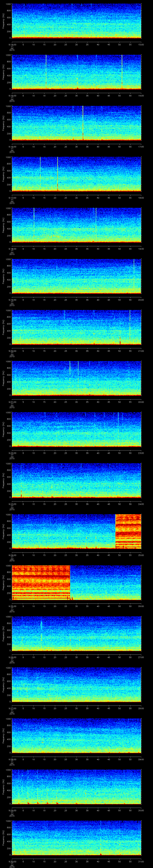
Task: Click the 25:00 end time label
Action: coord(141,555)
